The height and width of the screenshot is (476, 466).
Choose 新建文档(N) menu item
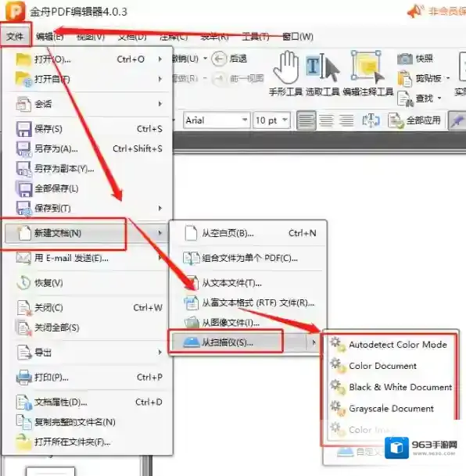click(x=86, y=233)
